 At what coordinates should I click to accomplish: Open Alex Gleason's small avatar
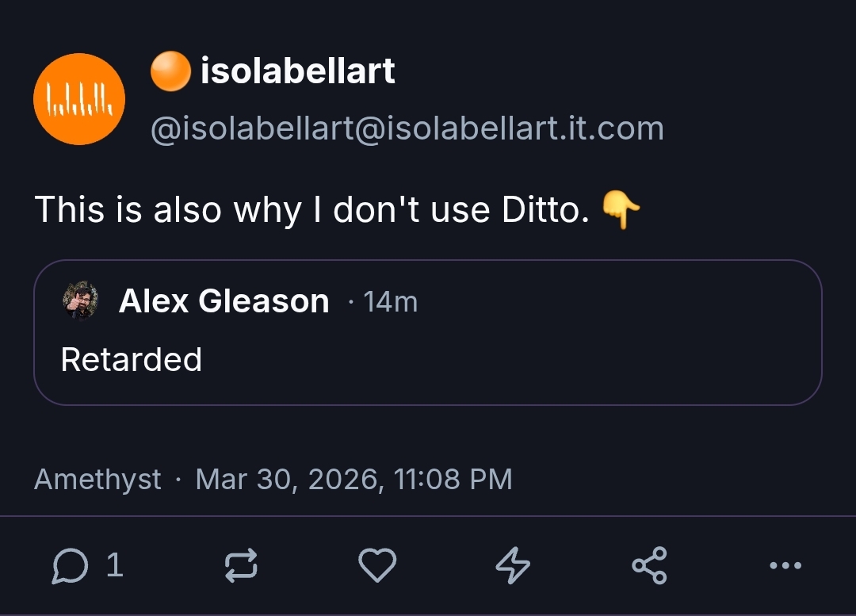click(x=80, y=301)
